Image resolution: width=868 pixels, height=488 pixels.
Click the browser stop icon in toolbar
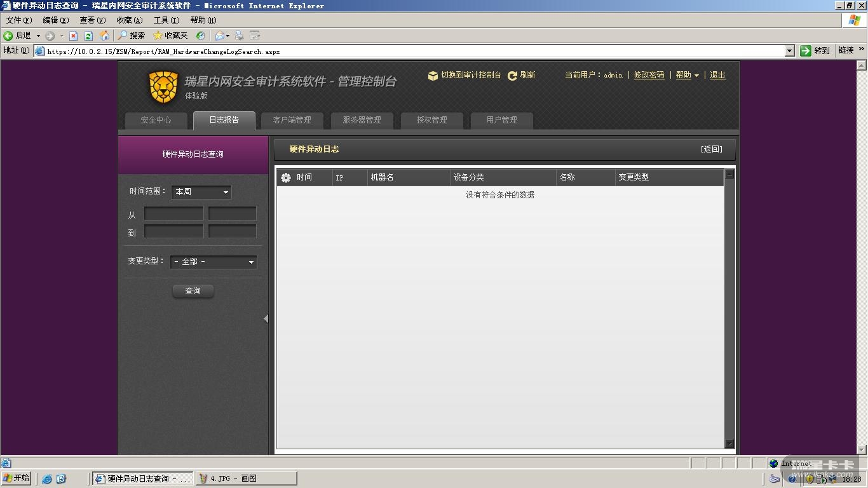click(x=73, y=36)
